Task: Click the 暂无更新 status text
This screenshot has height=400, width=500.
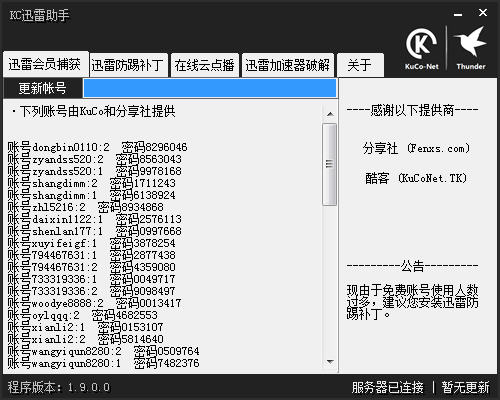Action: (465, 387)
